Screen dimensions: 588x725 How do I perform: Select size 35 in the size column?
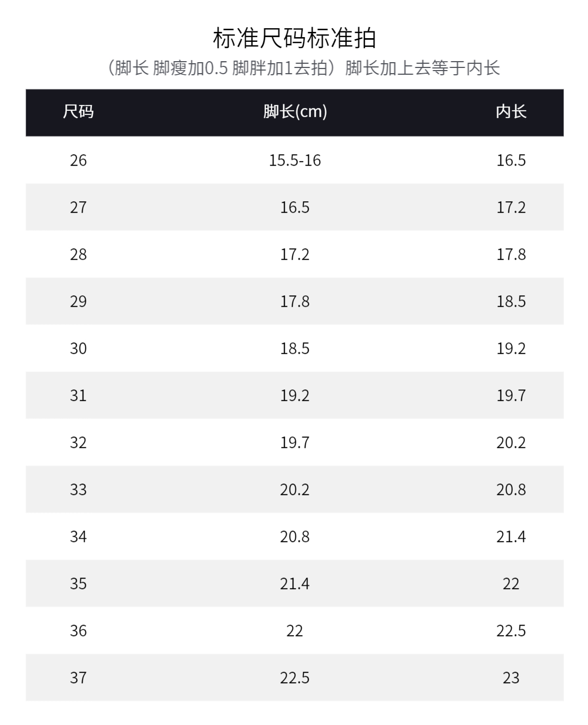[x=78, y=583]
